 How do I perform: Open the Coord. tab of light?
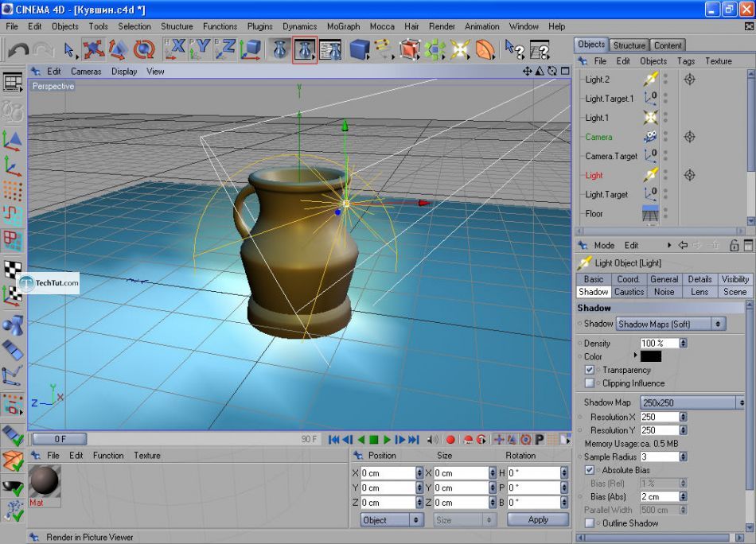point(628,279)
